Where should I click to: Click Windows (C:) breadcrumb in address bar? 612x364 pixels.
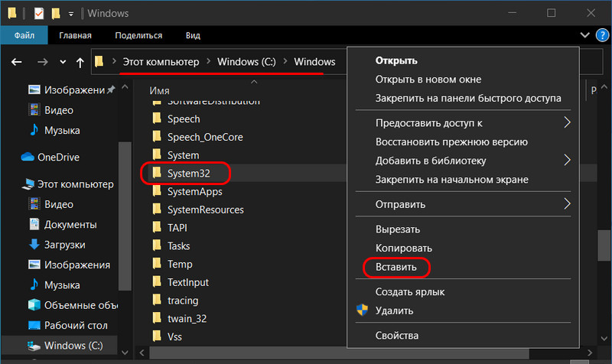pyautogui.click(x=246, y=62)
